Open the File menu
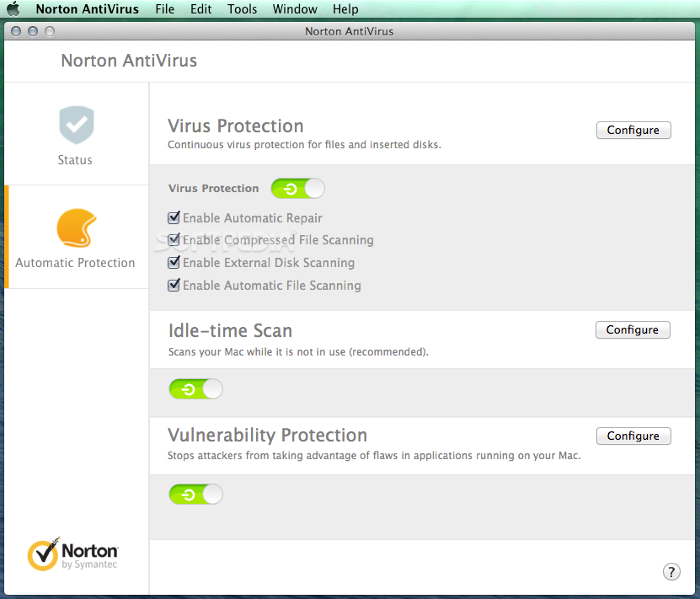700x599 pixels. (x=165, y=9)
